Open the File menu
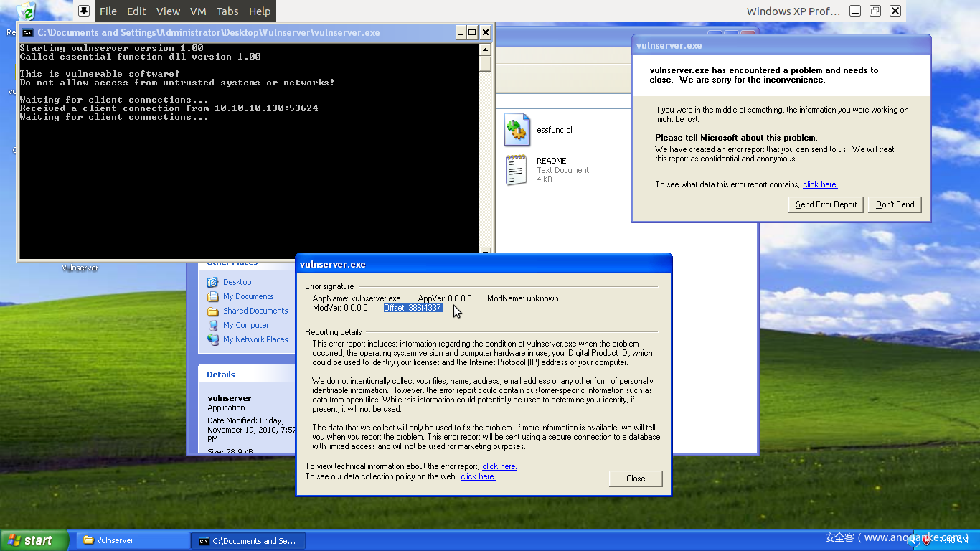 click(x=108, y=11)
